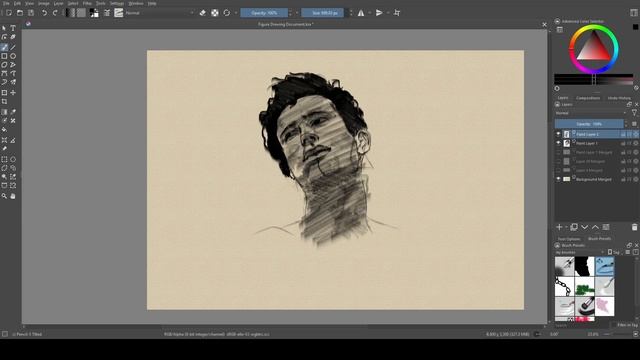Image resolution: width=640 pixels, height=360 pixels.
Task: Select the Text tool in toolbox
Action: pos(13,28)
